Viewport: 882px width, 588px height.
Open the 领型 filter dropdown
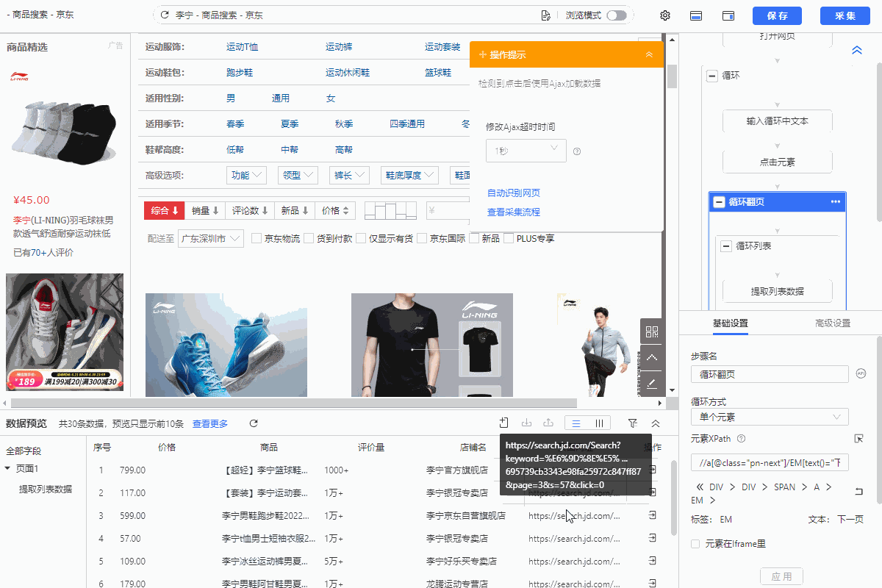(298, 175)
